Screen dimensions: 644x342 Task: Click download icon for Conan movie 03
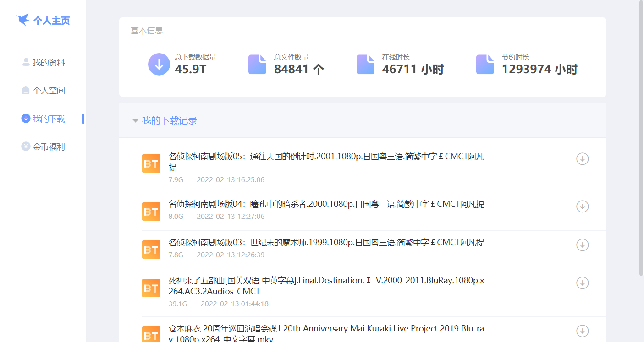coord(582,245)
